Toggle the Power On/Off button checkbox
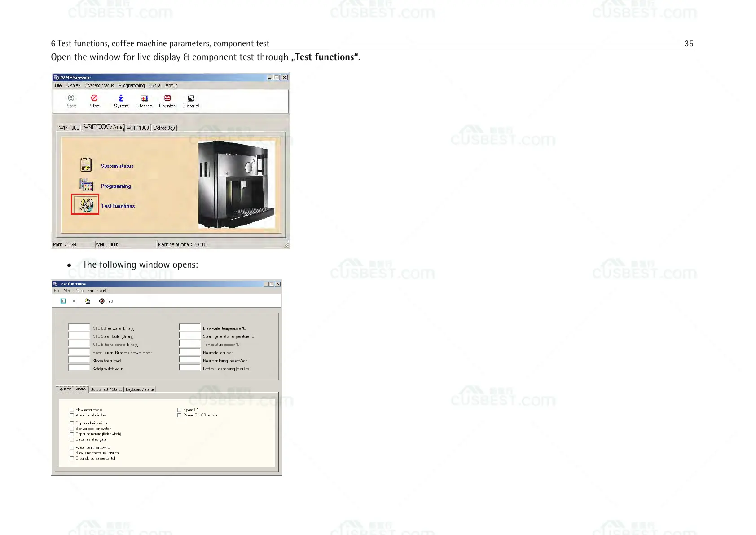Viewport: 756px width, 535px height. 180,415
